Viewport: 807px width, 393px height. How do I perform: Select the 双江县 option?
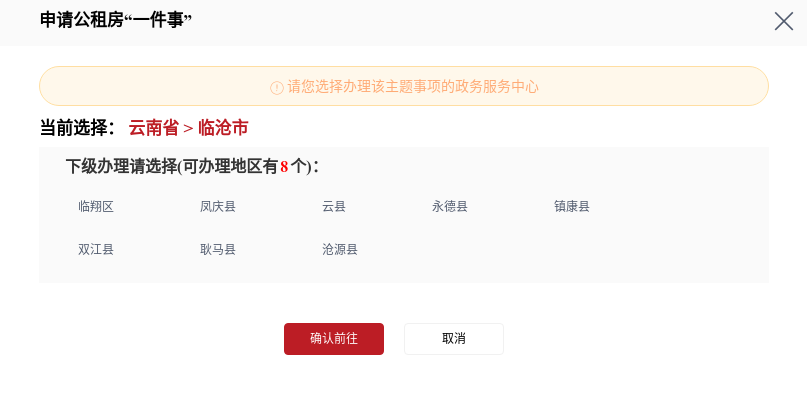(96, 249)
